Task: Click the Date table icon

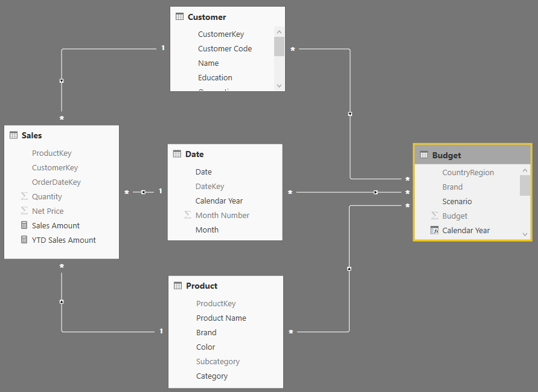Action: point(177,154)
